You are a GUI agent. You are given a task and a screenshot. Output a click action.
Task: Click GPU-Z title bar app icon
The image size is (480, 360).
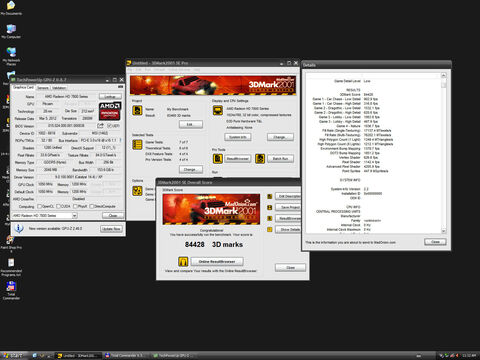14,80
